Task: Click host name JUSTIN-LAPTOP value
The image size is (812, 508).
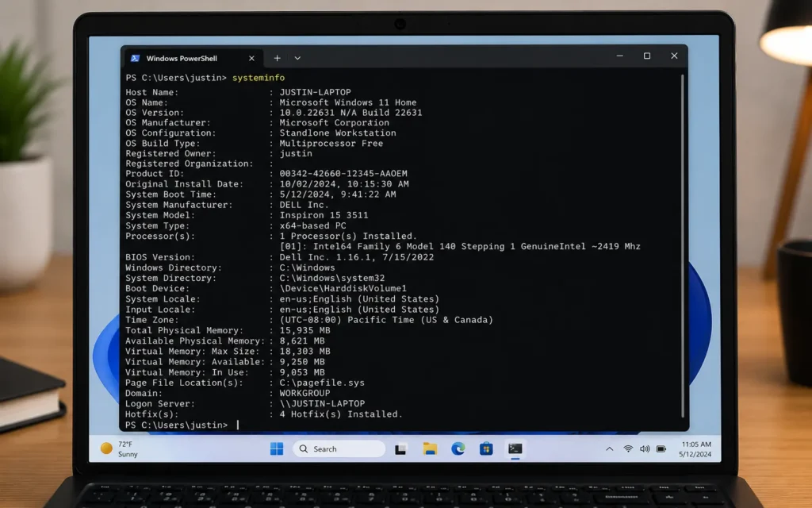Action: point(315,92)
